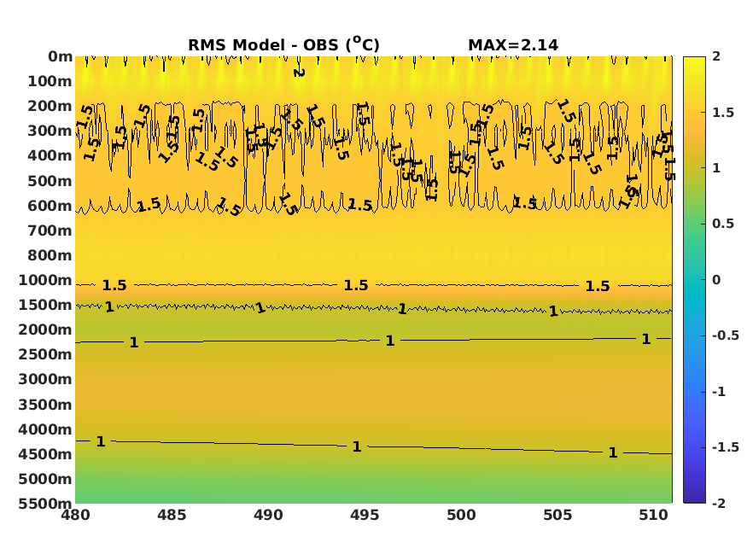Select the "3500m" depth axis label

(x=45, y=405)
